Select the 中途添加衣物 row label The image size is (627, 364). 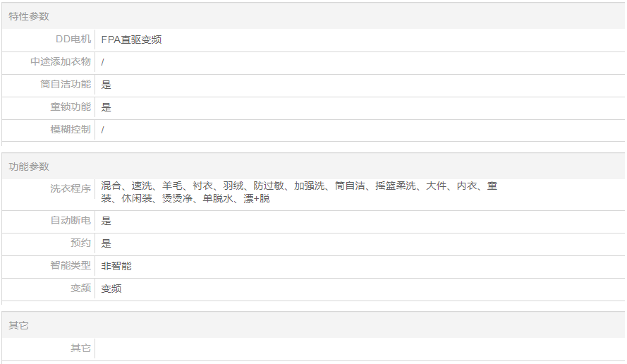(61, 62)
